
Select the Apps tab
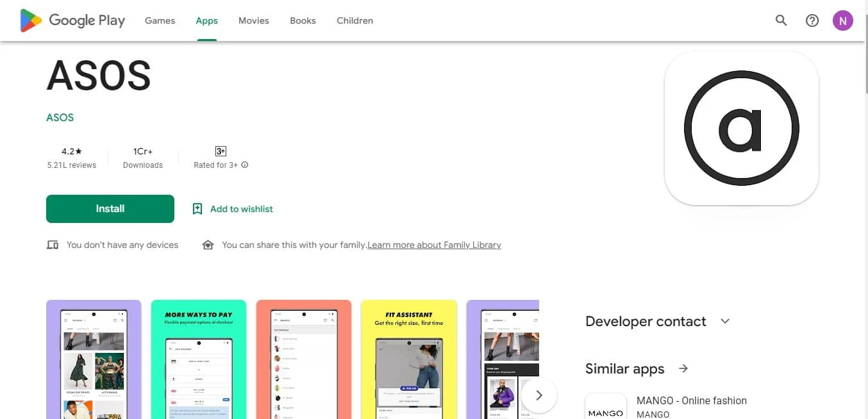coord(207,21)
